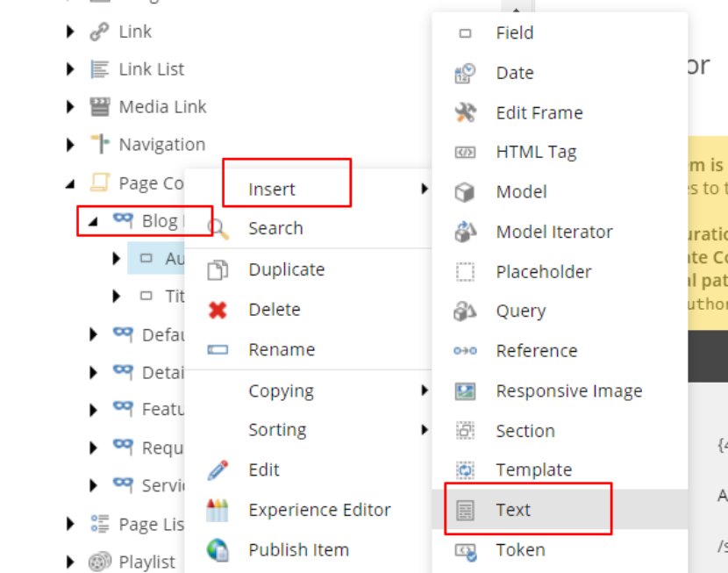Viewport: 728px width, 573px height.
Task: Expand the Navigation tree node
Action: coord(70,145)
